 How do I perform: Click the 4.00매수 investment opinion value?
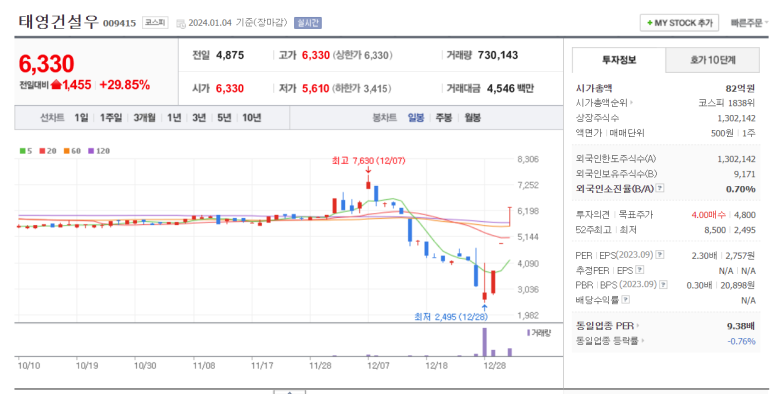[x=708, y=215]
